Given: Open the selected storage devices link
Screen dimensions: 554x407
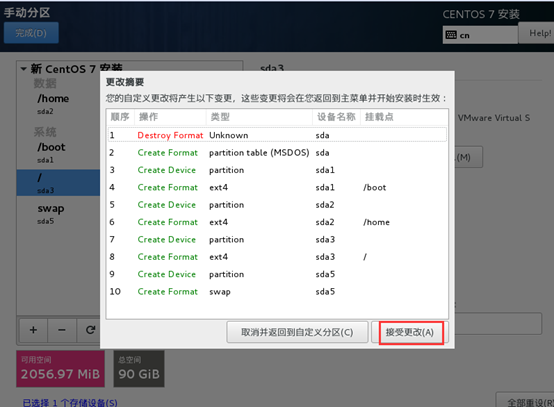Looking at the screenshot, I should [x=70, y=402].
